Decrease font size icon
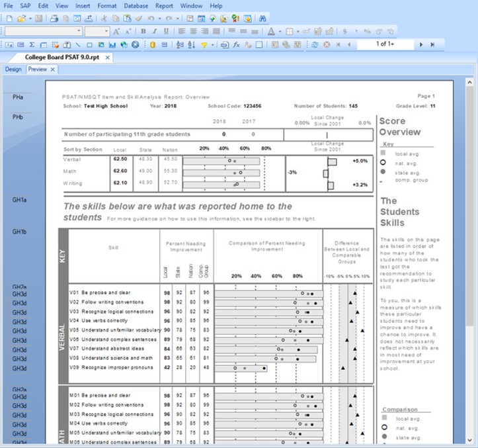Screen dimensions: 478x448 click(x=128, y=31)
